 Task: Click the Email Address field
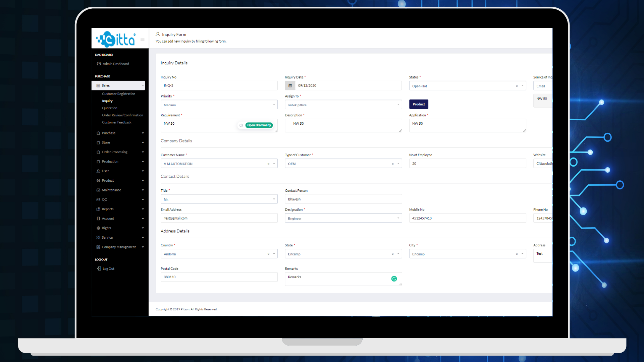(x=219, y=218)
